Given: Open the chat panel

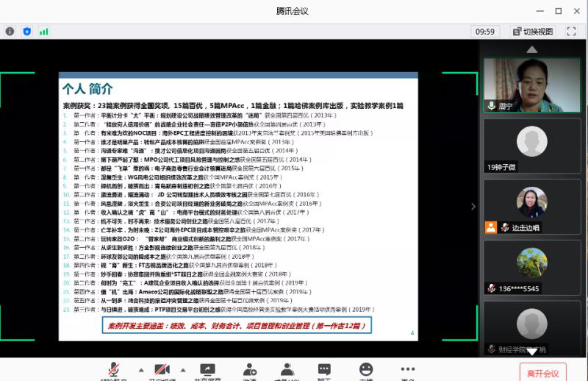Looking at the screenshot, I should 324,369.
